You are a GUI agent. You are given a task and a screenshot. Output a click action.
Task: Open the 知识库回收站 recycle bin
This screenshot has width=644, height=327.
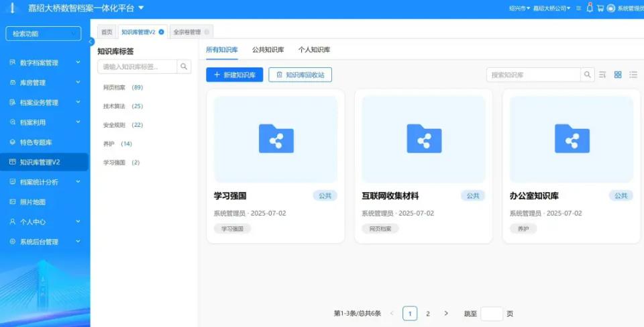coord(300,75)
